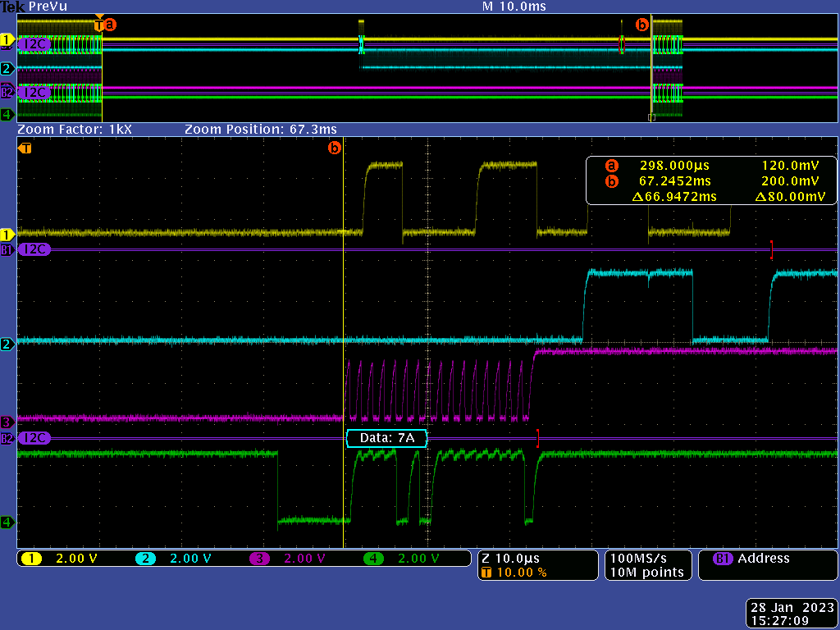Viewport: 840px width, 630px height.
Task: Click the 28 Jan 2023 date and time box
Action: [792, 614]
